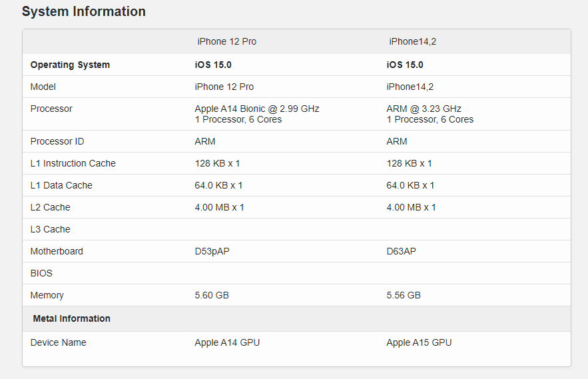This screenshot has height=379, width=588.
Task: Click the 5.60 GB memory value
Action: pos(212,295)
